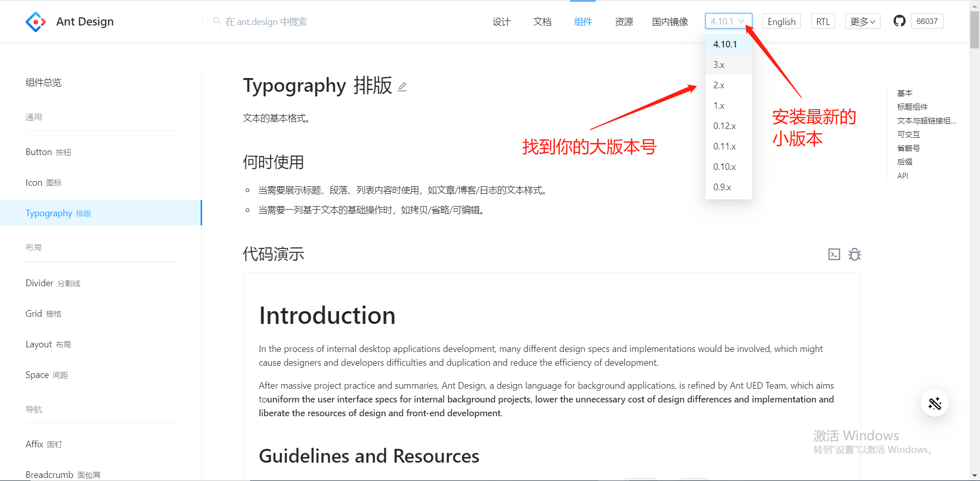Screen dimensions: 980x481
Task: Jump to the 可交互 anchor
Action: click(x=909, y=134)
